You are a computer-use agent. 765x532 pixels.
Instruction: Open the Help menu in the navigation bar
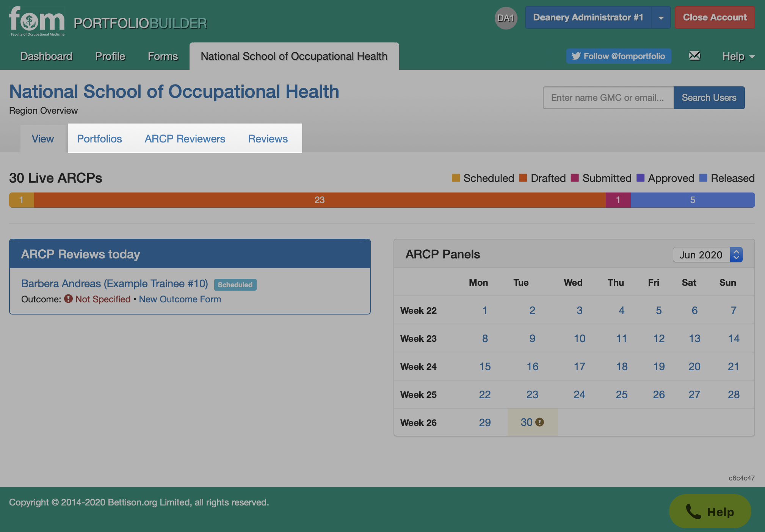738,56
